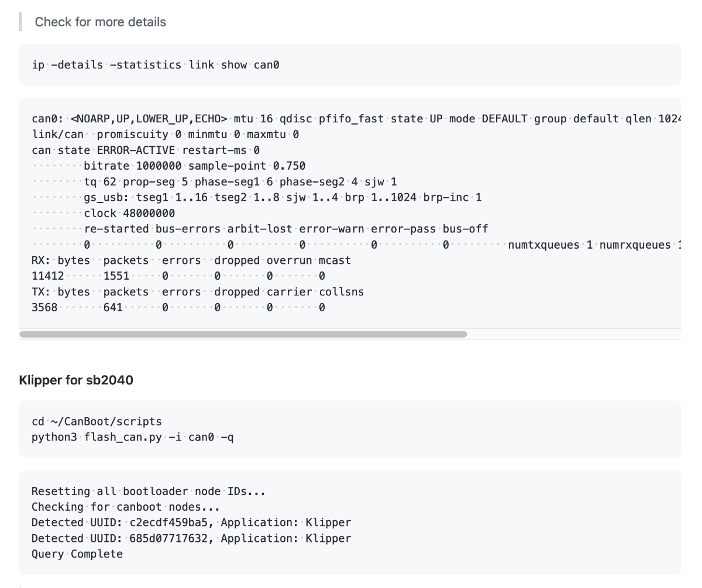Click the 'bitrate 1000000' value
The image size is (702, 588).
coord(133,166)
